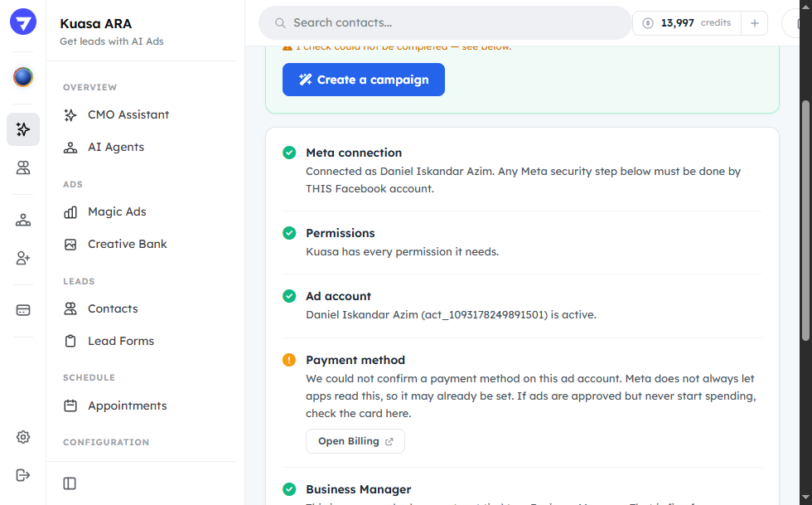The image size is (812, 505).
Task: Click 'Get leads with AI Ads' subtitle
Action: point(112,41)
